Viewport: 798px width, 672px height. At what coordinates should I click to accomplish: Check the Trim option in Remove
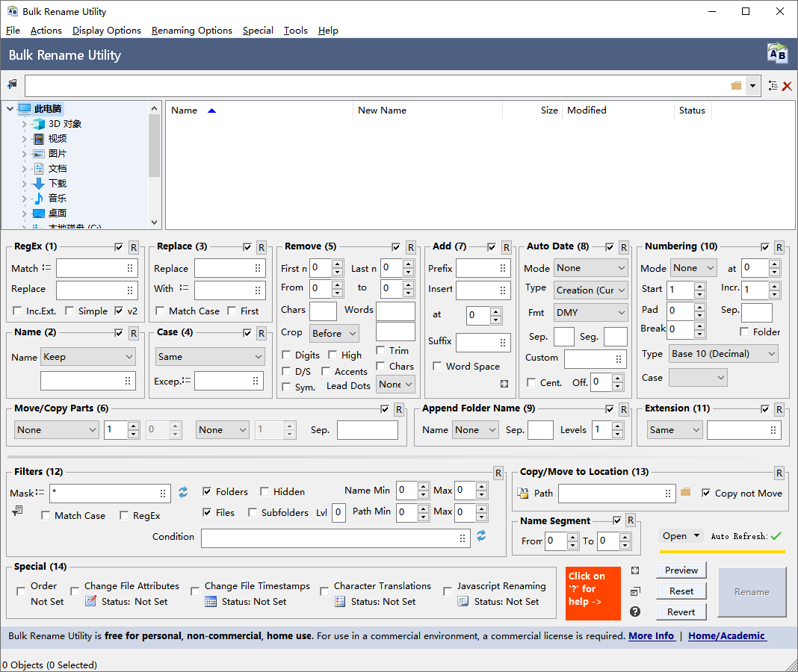[380, 350]
